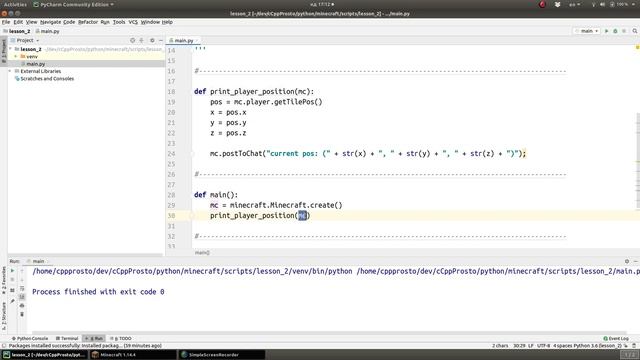
Task: Click the LF line separator status entry
Action: coord(531,346)
